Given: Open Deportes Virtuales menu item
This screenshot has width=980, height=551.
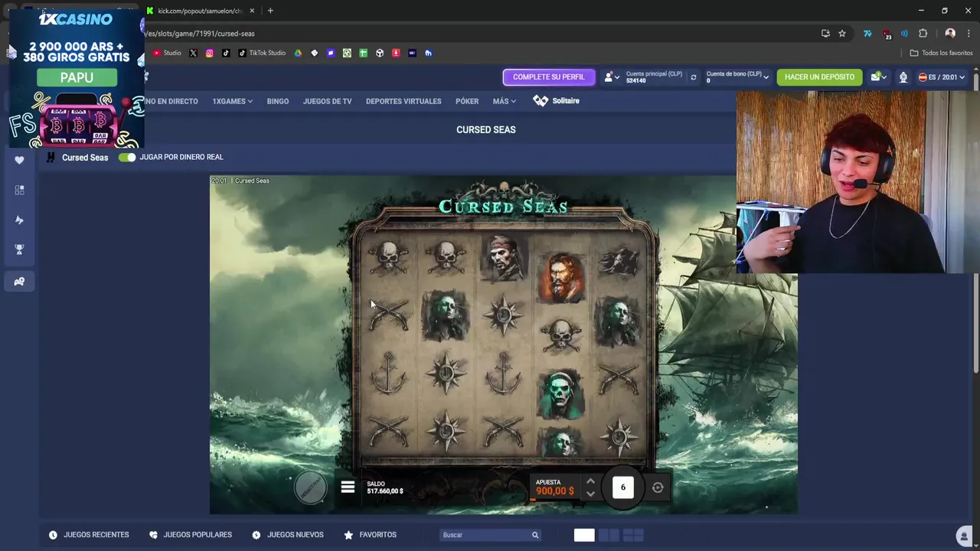Looking at the screenshot, I should [403, 101].
